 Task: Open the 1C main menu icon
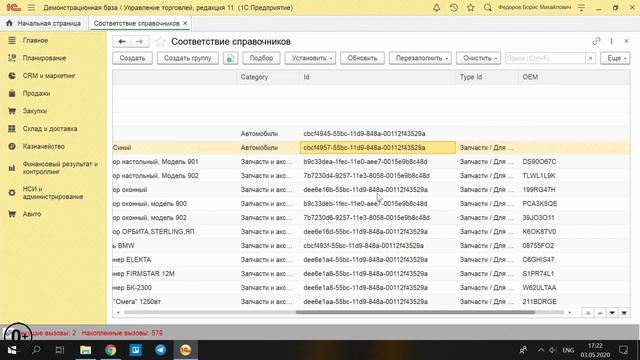point(13,7)
